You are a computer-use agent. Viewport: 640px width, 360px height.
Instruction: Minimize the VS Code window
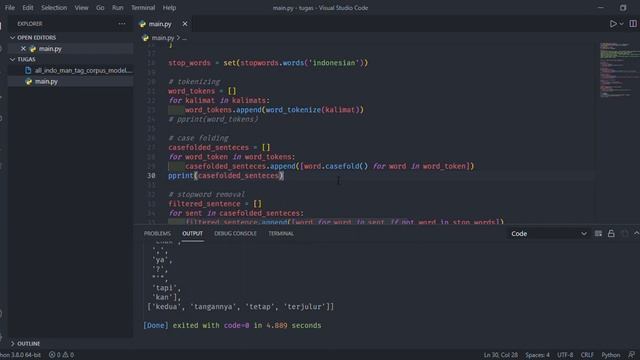pyautogui.click(x=600, y=8)
